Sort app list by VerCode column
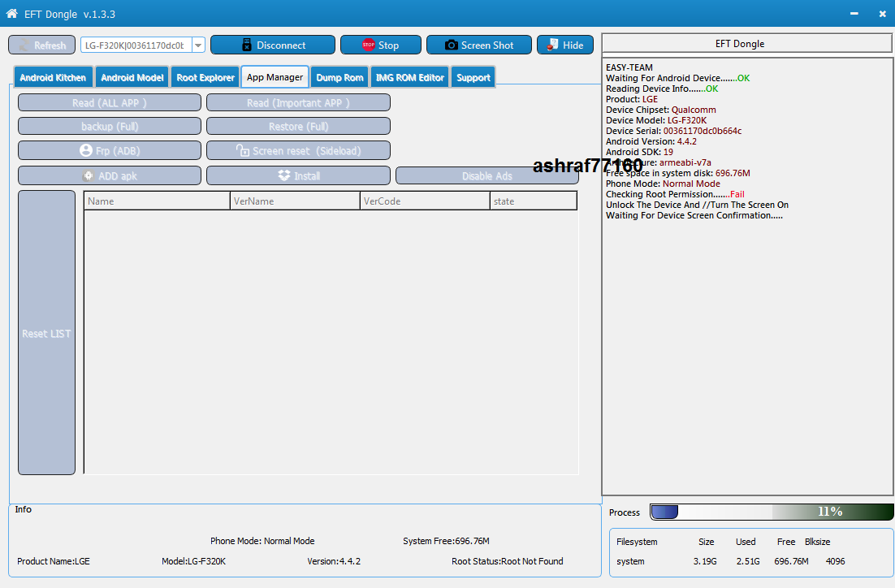Viewport: 895px width, 588px height. point(426,201)
